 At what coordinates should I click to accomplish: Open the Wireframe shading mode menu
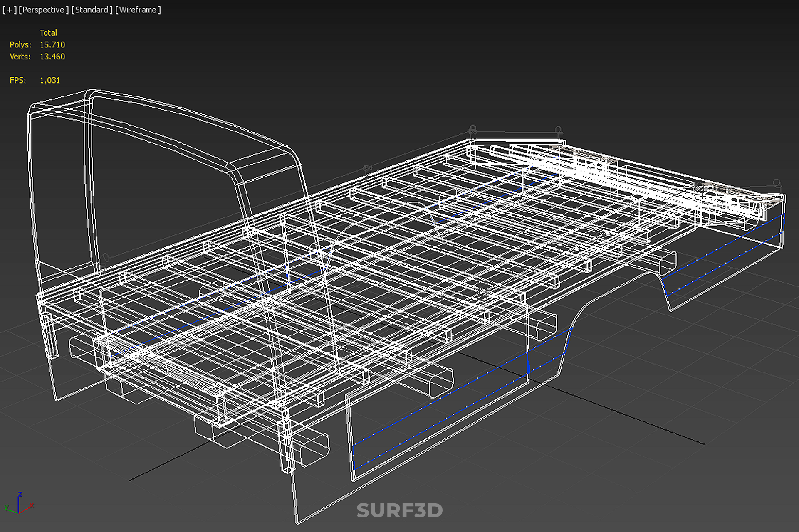[138, 10]
